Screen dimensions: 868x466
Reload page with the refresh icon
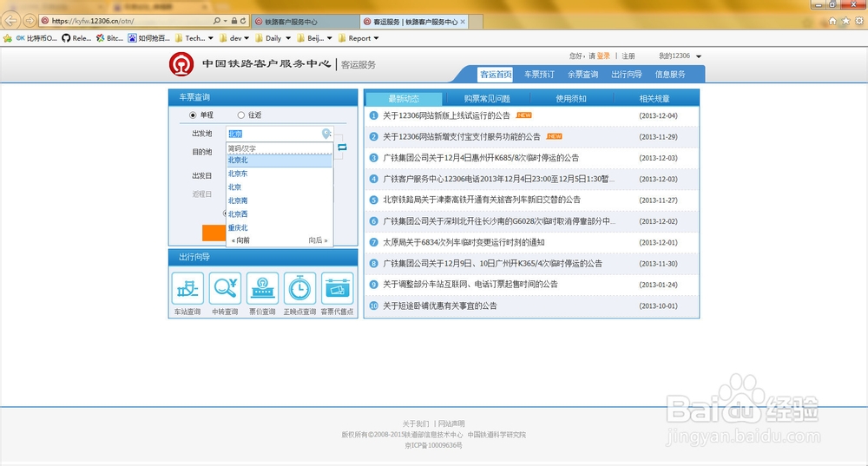tap(243, 21)
